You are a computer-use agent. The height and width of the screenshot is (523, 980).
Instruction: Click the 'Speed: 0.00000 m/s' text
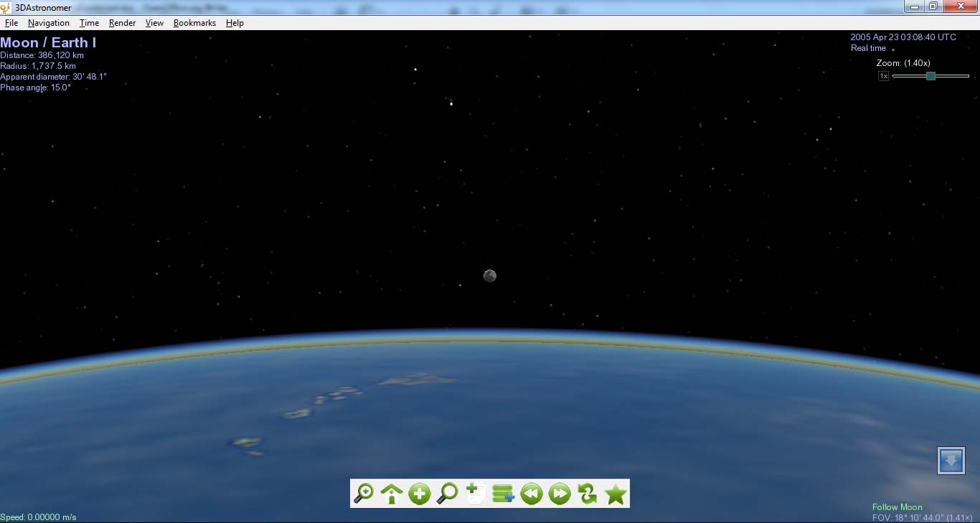click(38, 517)
